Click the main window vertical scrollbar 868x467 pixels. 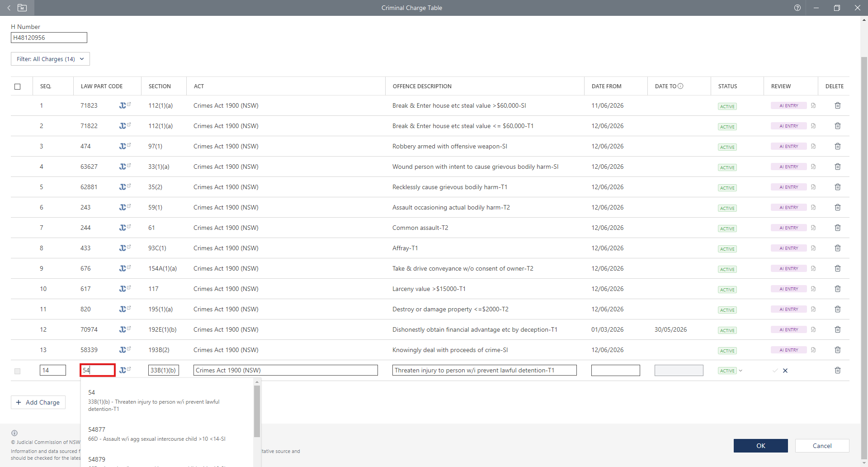[864, 258]
